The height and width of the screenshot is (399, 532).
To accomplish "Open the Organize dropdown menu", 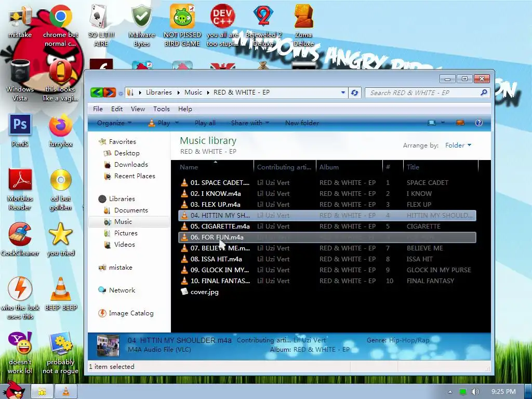I will click(x=114, y=123).
